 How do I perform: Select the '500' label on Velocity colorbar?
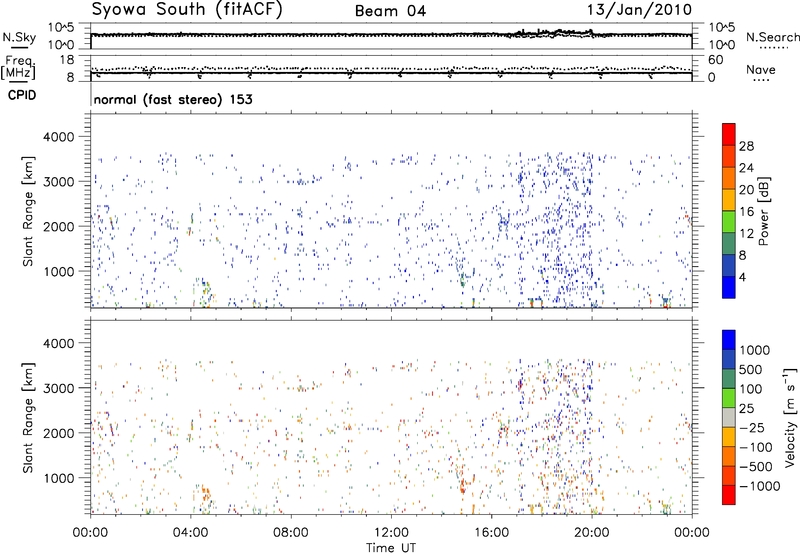[750, 369]
